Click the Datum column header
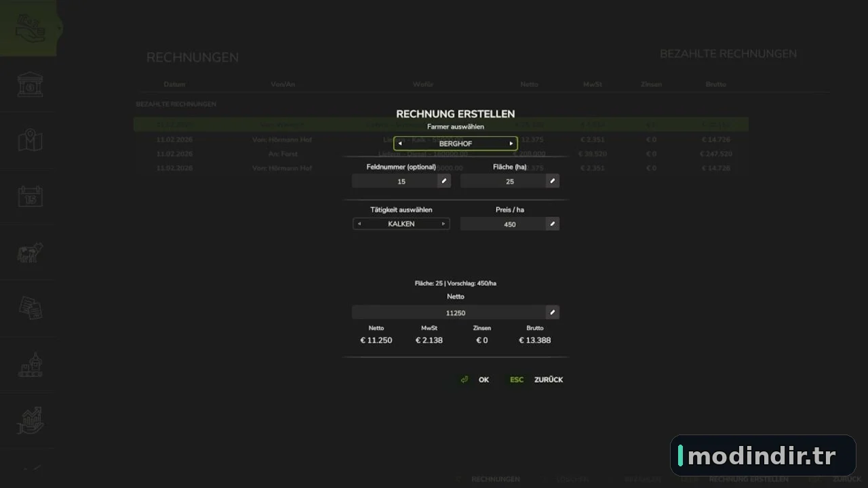 tap(174, 84)
